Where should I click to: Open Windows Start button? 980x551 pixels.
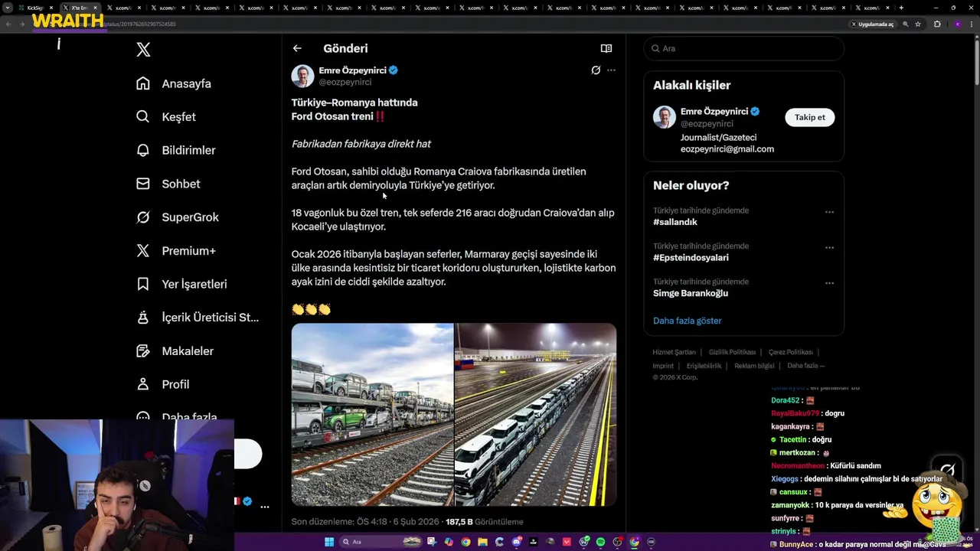click(x=329, y=542)
